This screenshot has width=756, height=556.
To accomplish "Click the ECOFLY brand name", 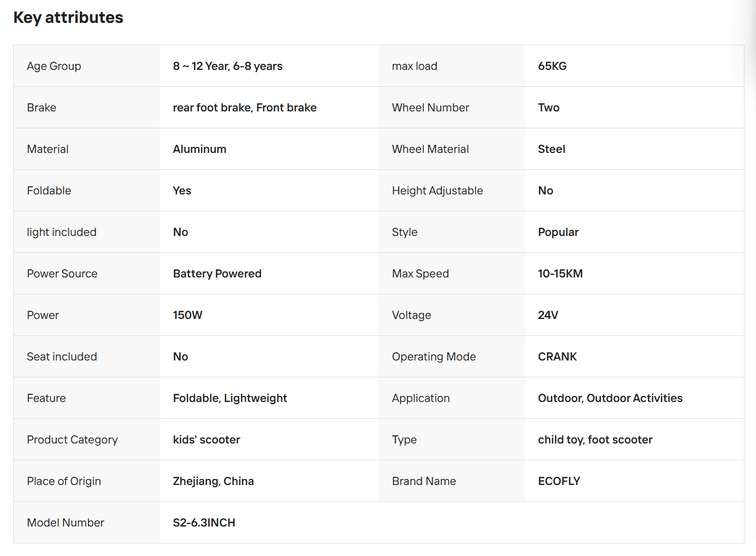I will coord(559,481).
